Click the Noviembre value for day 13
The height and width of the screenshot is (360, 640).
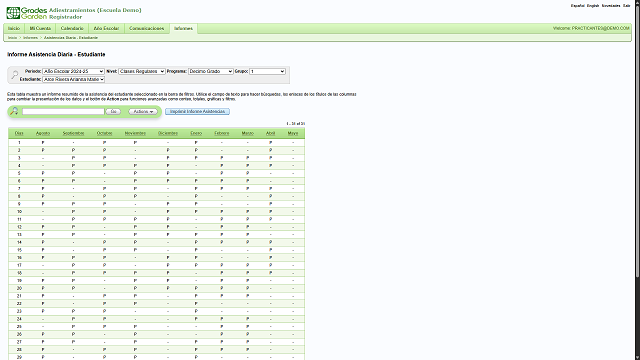pyautogui.click(x=135, y=235)
